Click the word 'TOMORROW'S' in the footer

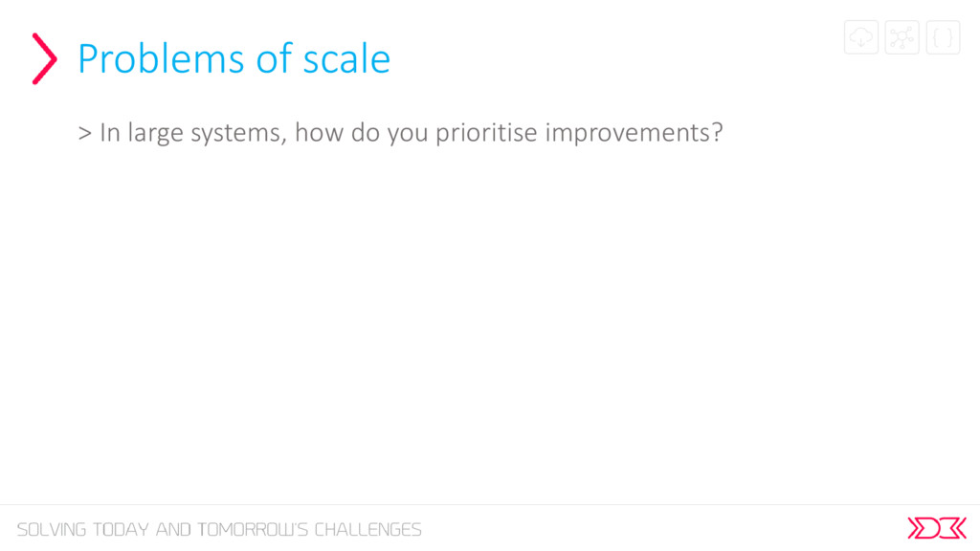[x=253, y=530]
